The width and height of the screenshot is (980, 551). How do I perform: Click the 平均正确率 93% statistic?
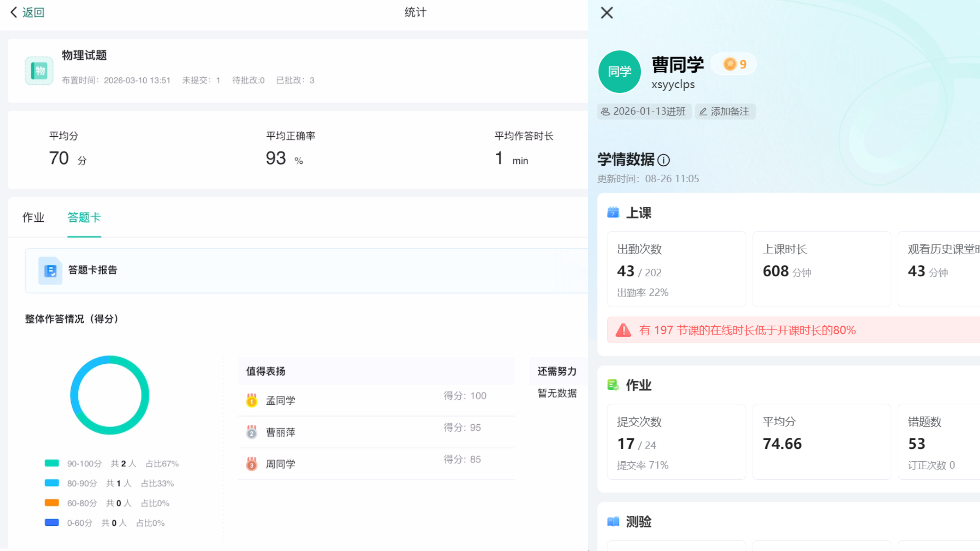coord(290,149)
